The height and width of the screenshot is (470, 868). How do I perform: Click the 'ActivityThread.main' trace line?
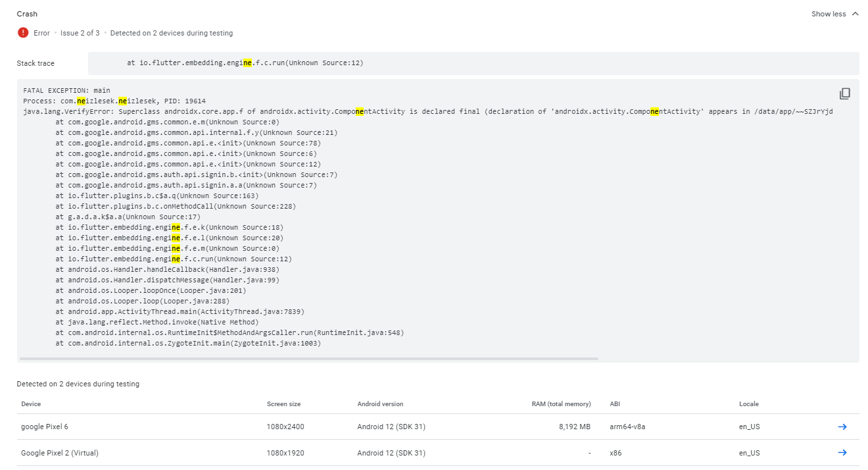tap(180, 311)
